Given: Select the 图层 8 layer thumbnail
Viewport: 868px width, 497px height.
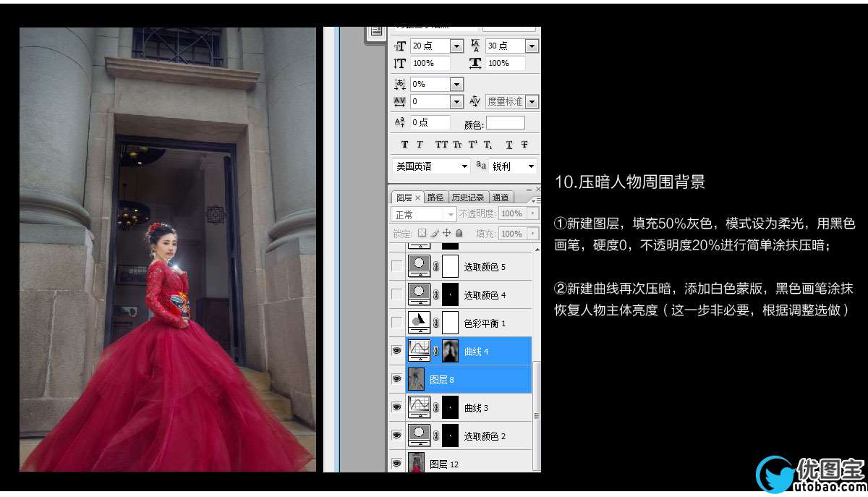Looking at the screenshot, I should (417, 379).
